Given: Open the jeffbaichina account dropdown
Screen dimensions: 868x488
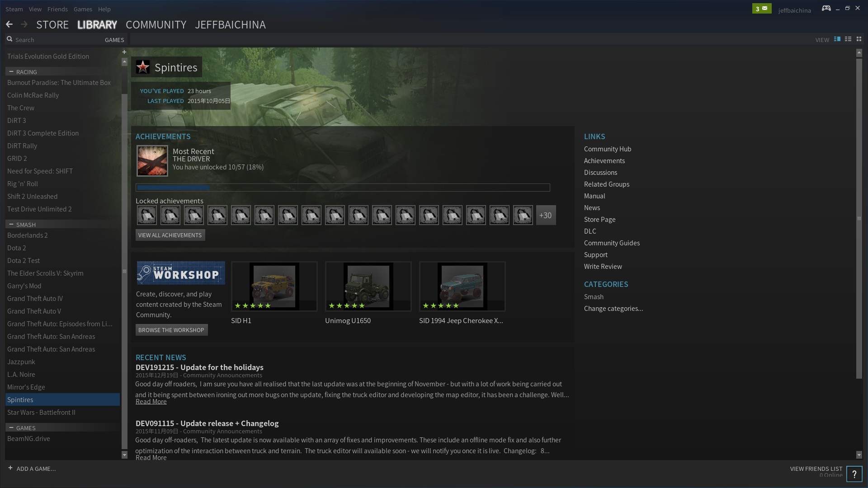Looking at the screenshot, I should tap(794, 10).
